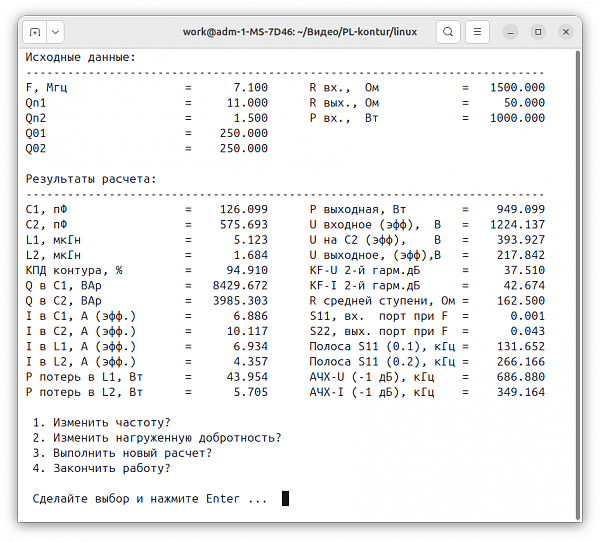600x542 pixels.
Task: Open the terminal search
Action: pyautogui.click(x=449, y=32)
